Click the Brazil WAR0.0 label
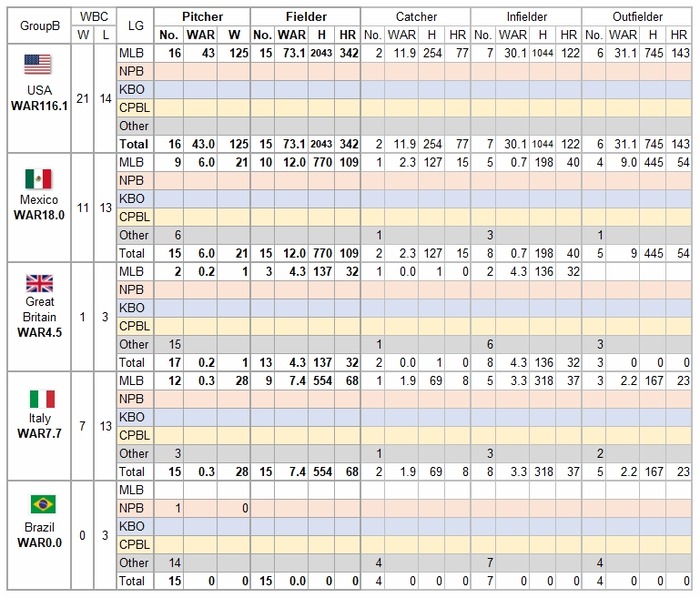The height and width of the screenshot is (598, 700). (x=39, y=535)
